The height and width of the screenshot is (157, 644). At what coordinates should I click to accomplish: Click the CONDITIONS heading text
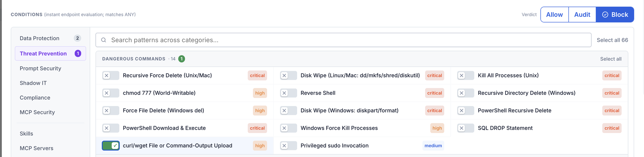point(27,15)
